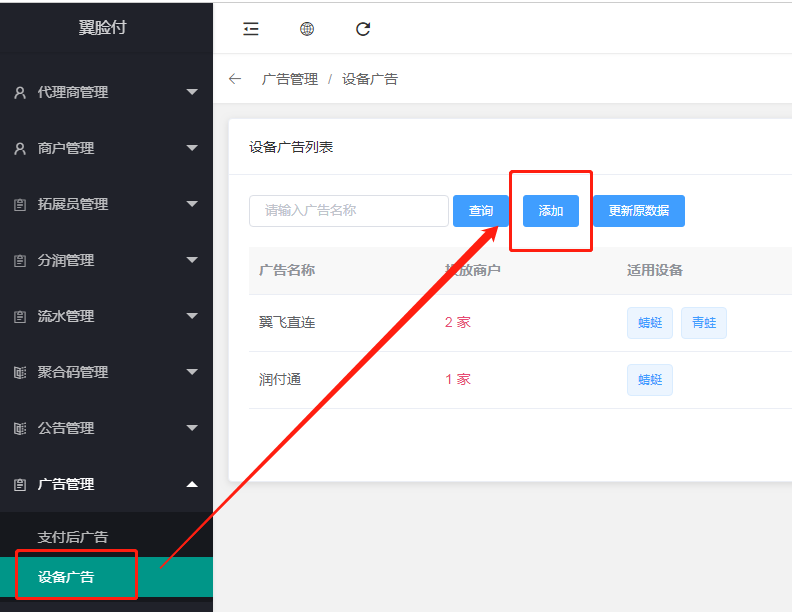Click the 青蛙 device tag

click(704, 323)
